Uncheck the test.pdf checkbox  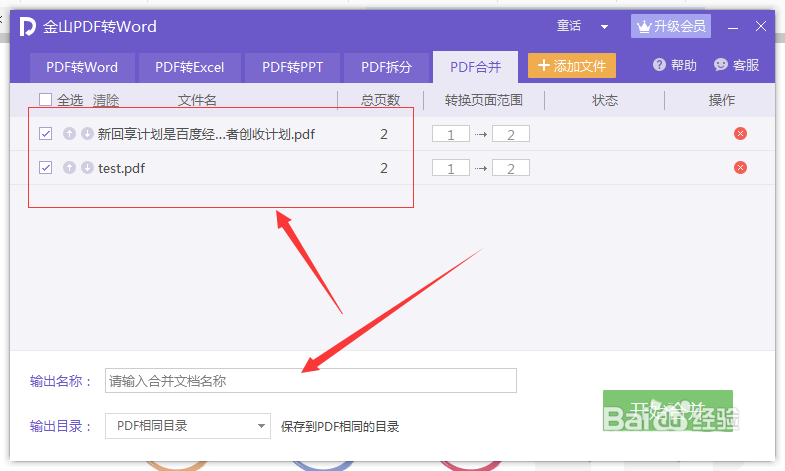pyautogui.click(x=46, y=168)
